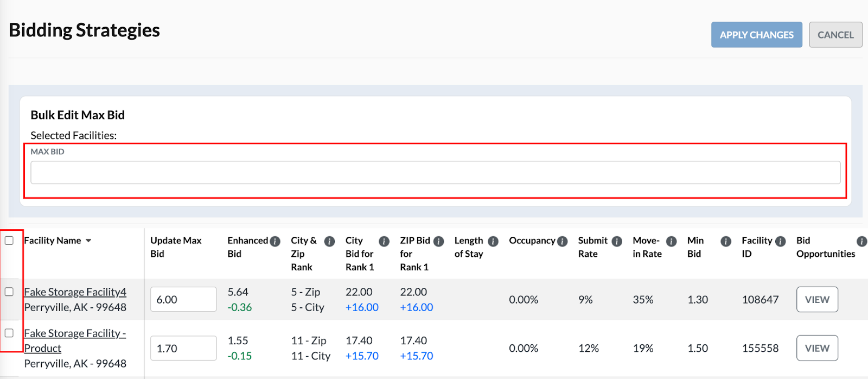Click the Length of Stay info icon
This screenshot has width=868, height=379.
tap(493, 241)
